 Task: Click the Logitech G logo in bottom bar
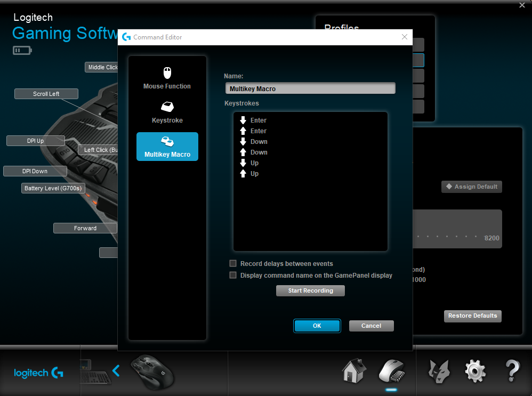coord(38,373)
